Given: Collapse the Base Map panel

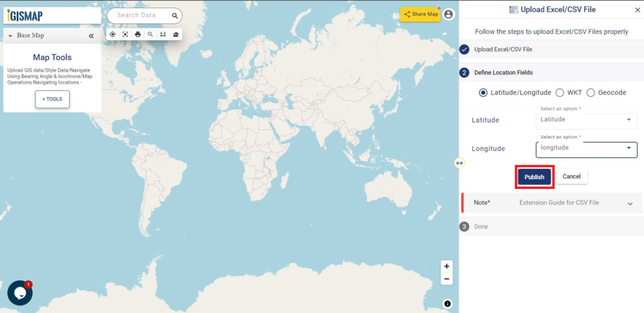Looking at the screenshot, I should (x=91, y=35).
